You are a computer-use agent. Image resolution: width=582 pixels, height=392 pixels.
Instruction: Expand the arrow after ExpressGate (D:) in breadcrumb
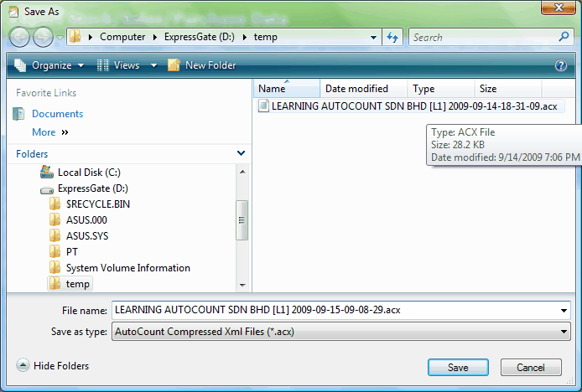(244, 37)
